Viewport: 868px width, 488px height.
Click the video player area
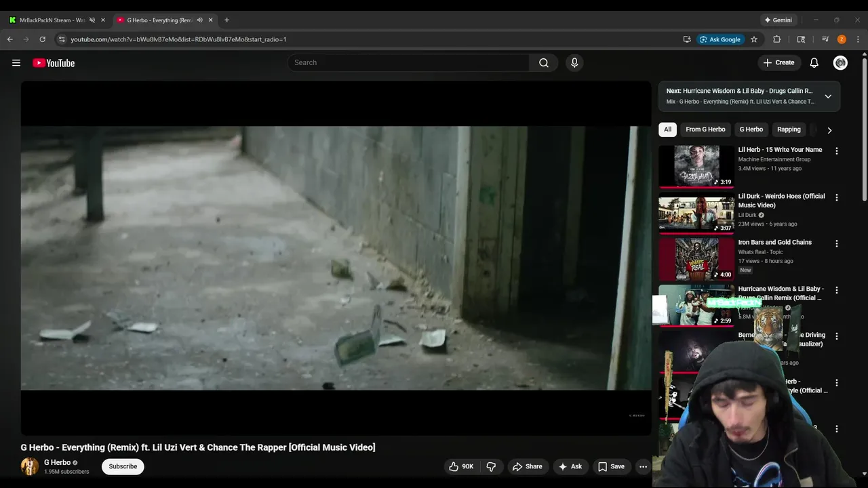[336, 258]
